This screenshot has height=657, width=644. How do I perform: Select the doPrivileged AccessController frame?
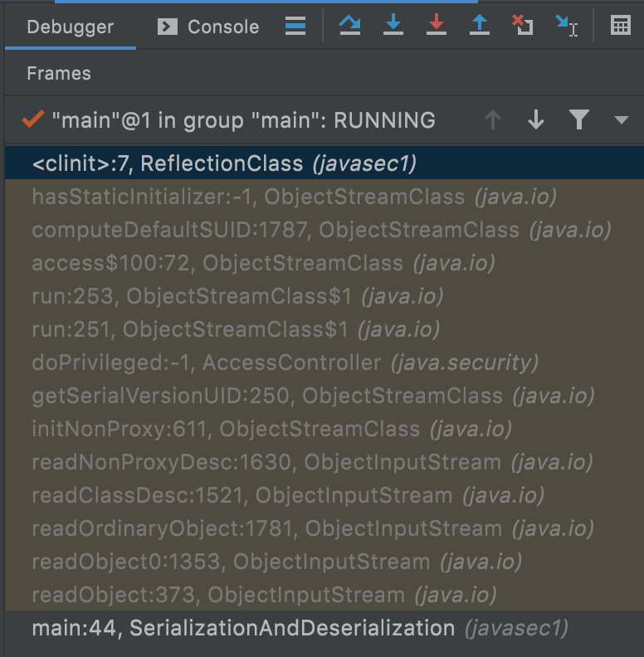coord(284,363)
